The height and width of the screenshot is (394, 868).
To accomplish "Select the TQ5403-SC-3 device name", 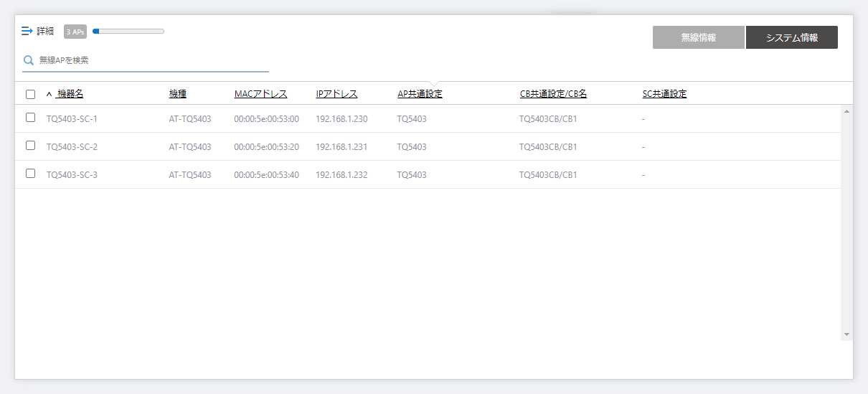I will tap(72, 175).
